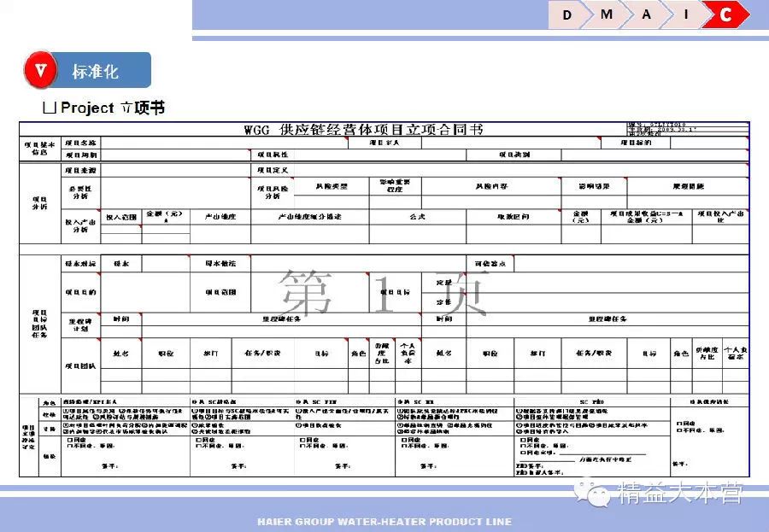Click the 公式 column header
The height and width of the screenshot is (532, 769).
417,217
